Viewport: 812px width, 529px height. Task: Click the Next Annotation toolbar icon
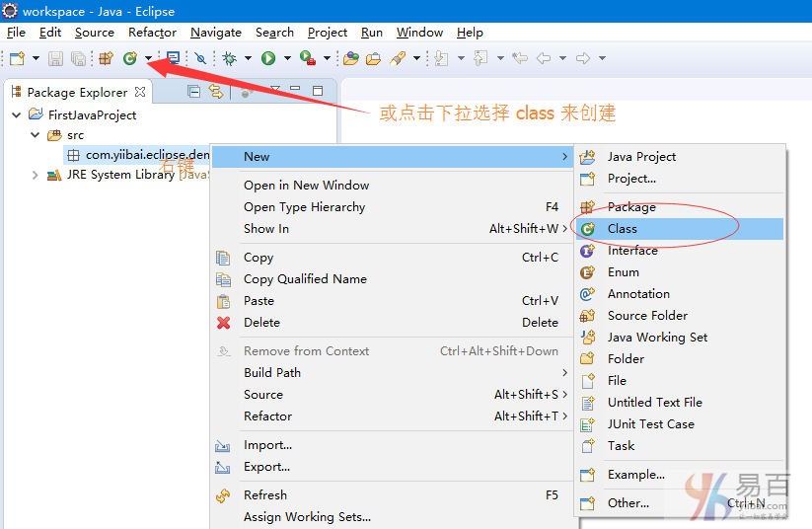pyautogui.click(x=442, y=58)
